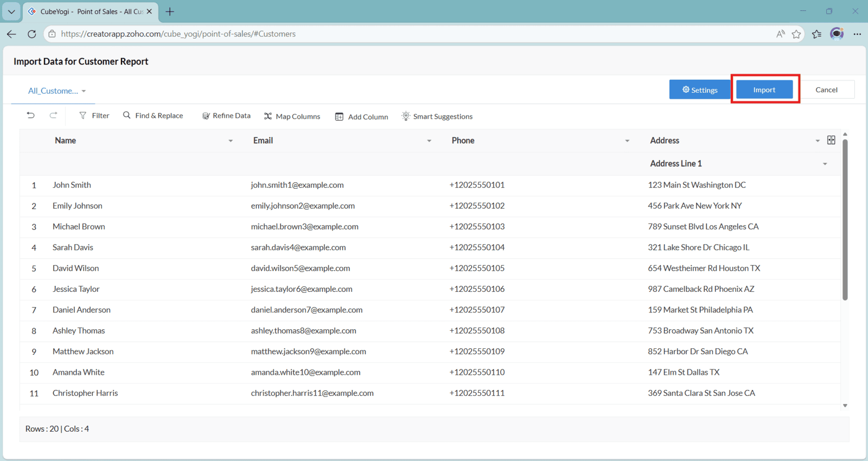This screenshot has width=868, height=461.
Task: Select the Refine Data option
Action: [x=226, y=116]
